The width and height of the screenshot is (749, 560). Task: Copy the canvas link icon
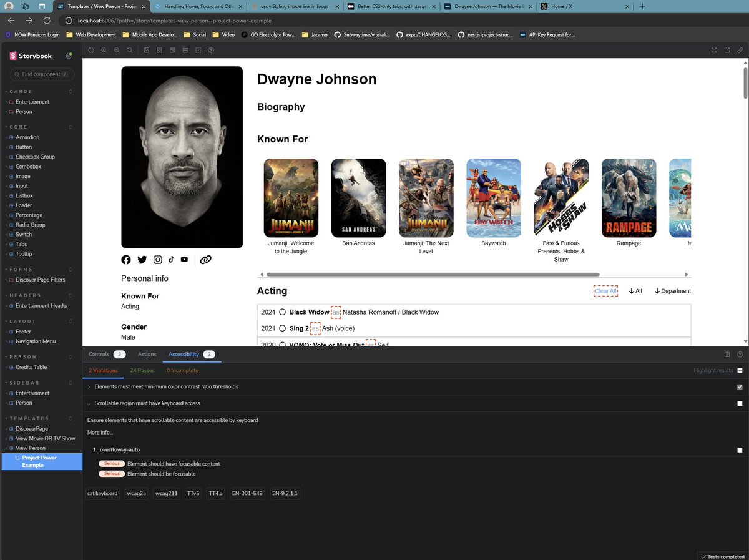(x=740, y=50)
